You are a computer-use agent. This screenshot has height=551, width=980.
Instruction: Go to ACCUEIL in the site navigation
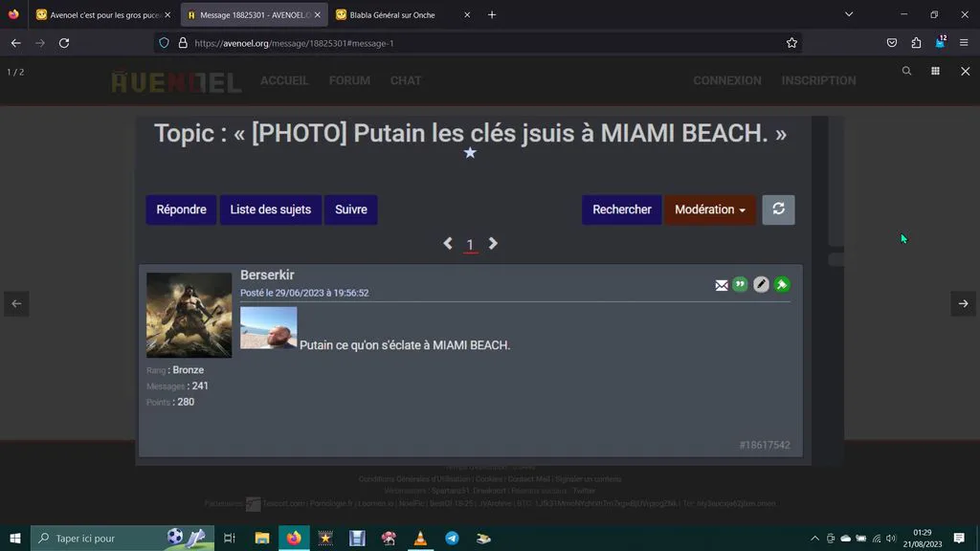click(x=284, y=80)
